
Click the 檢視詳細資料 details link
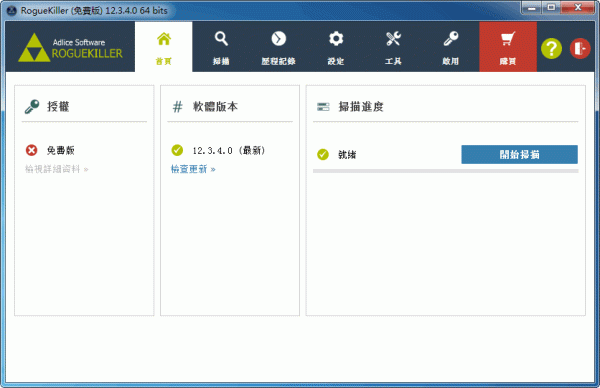(57, 169)
